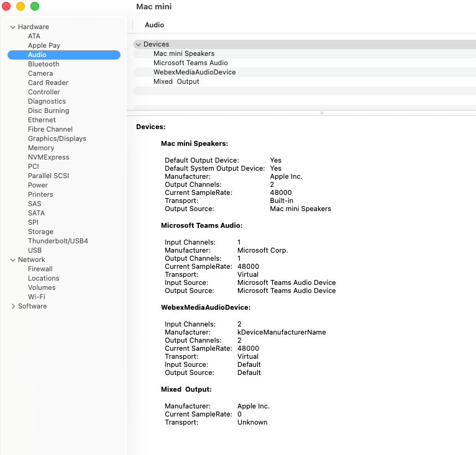Screen dimensions: 476x455
Task: Click the kDeviceManufacturerName value
Action: point(281,333)
